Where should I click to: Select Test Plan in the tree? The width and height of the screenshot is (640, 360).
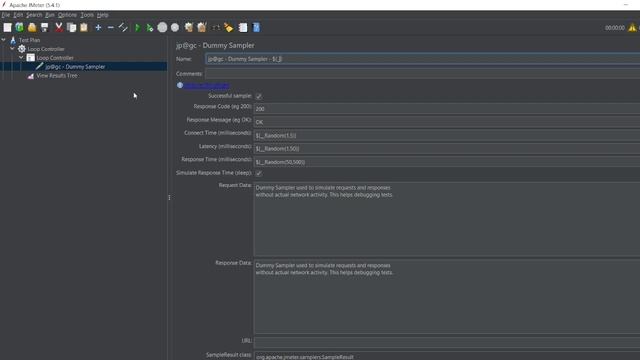click(29, 40)
